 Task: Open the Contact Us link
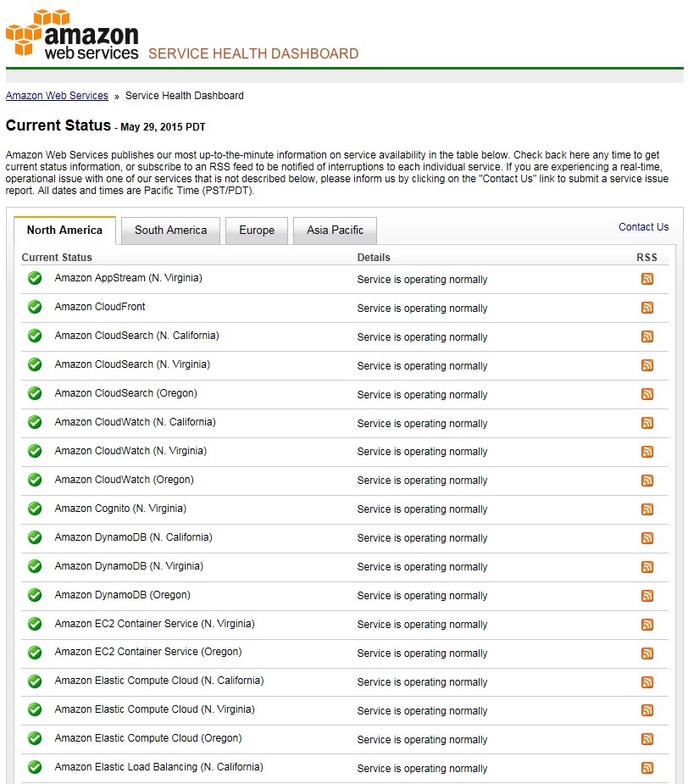[643, 227]
